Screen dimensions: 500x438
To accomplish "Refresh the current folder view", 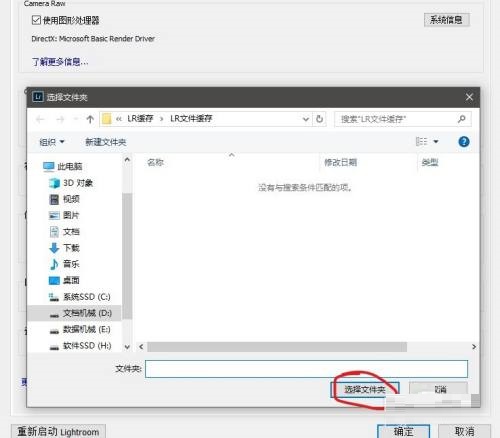I will coord(319,119).
